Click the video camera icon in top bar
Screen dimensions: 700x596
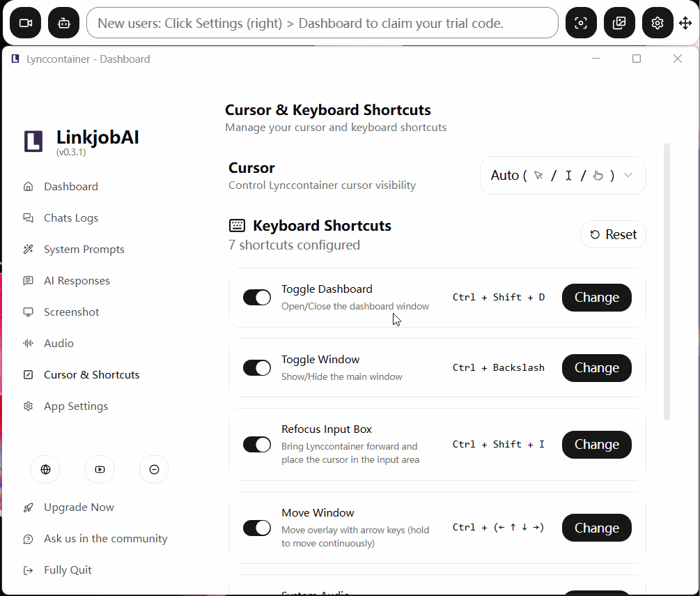26,23
